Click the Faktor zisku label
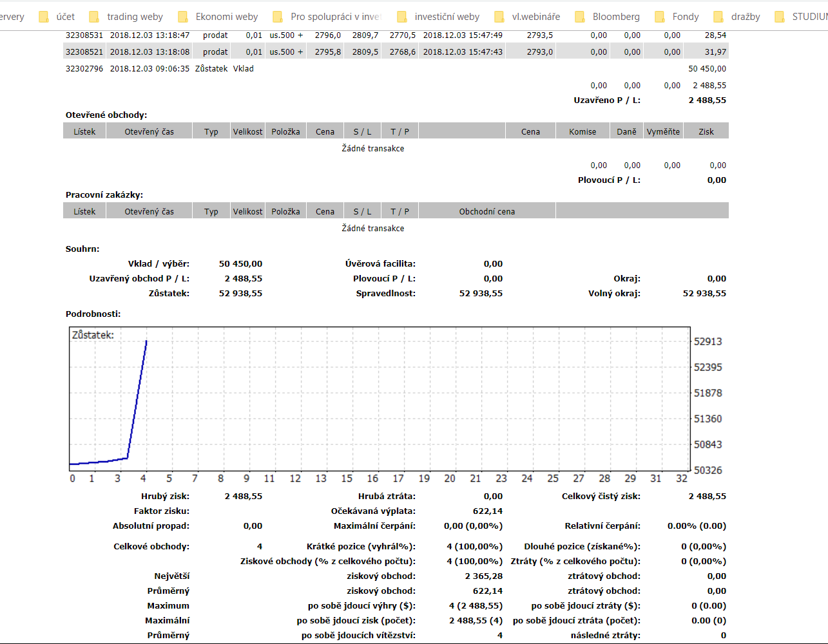The width and height of the screenshot is (828, 644). [x=162, y=511]
